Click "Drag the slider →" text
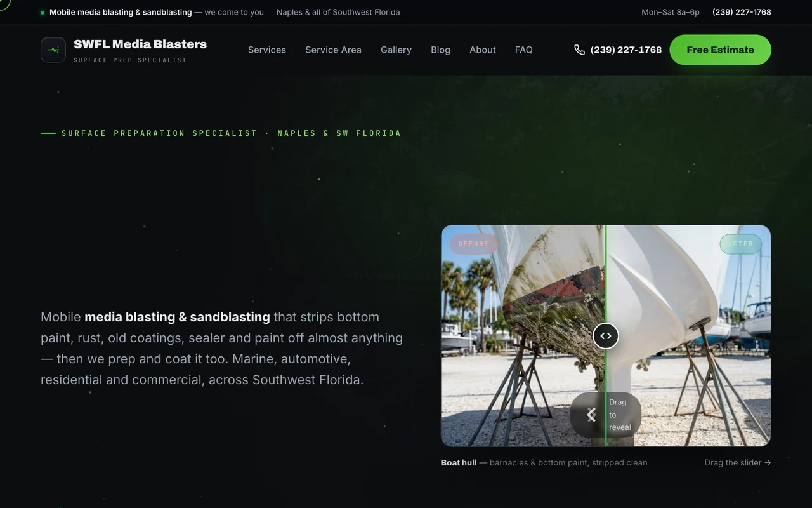The width and height of the screenshot is (812, 508). pos(738,462)
